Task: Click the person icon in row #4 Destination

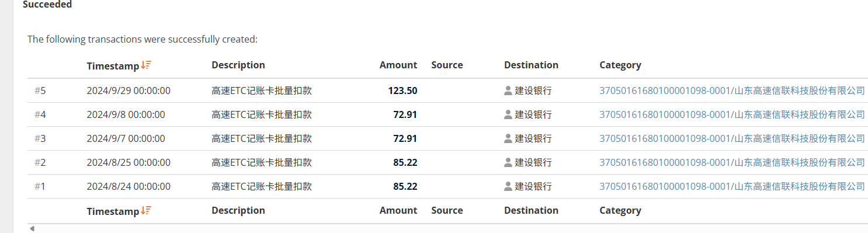Action: tap(508, 114)
